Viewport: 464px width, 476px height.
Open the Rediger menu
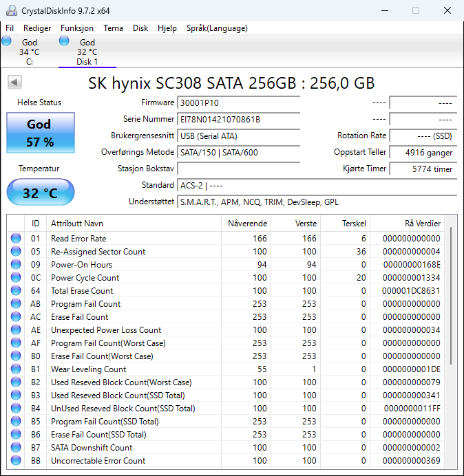click(x=37, y=28)
